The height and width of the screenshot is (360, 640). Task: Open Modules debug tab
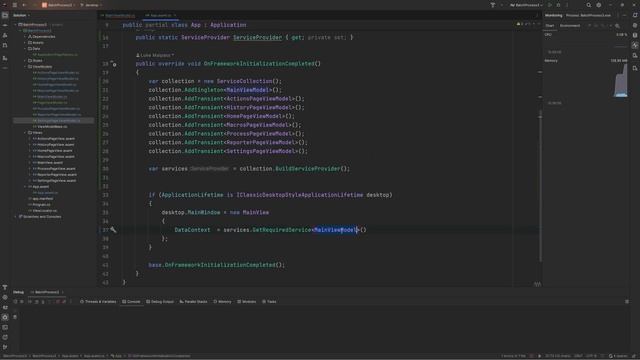point(247,302)
